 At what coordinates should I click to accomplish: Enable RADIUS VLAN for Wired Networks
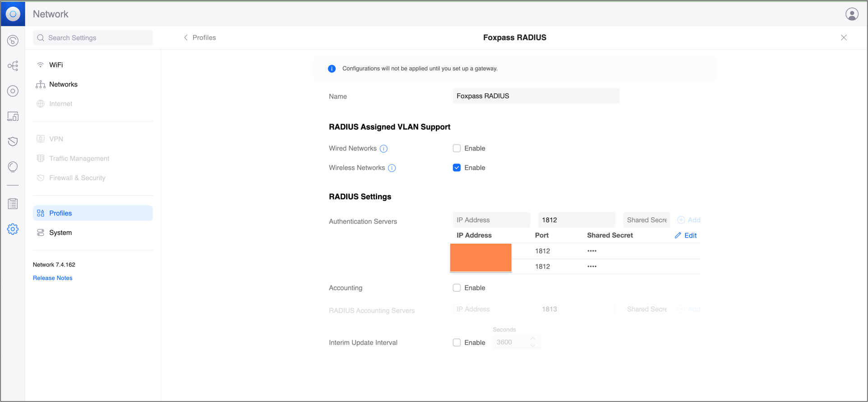(457, 148)
